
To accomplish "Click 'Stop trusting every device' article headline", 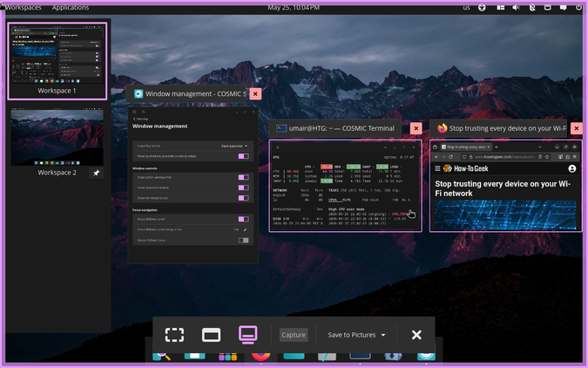I will 503,188.
